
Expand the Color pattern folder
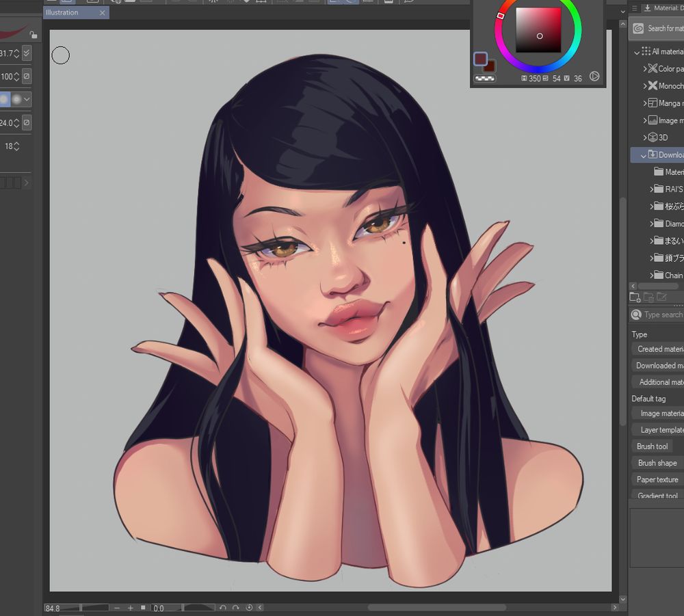click(645, 69)
